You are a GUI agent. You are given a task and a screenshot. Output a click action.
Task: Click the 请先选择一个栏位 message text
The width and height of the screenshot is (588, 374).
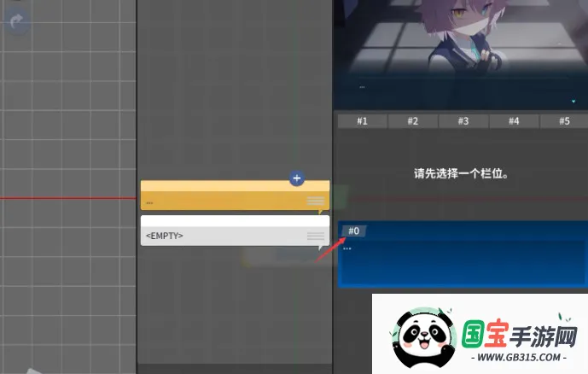coord(461,173)
